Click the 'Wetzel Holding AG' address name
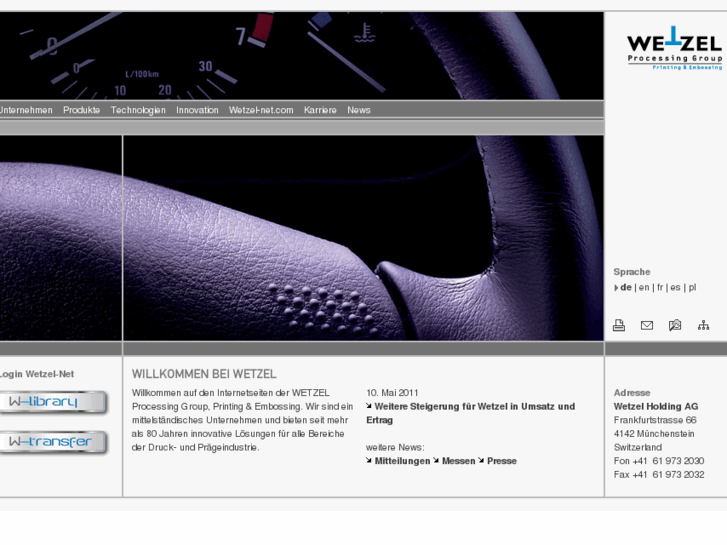The width and height of the screenshot is (727, 545). 656,406
